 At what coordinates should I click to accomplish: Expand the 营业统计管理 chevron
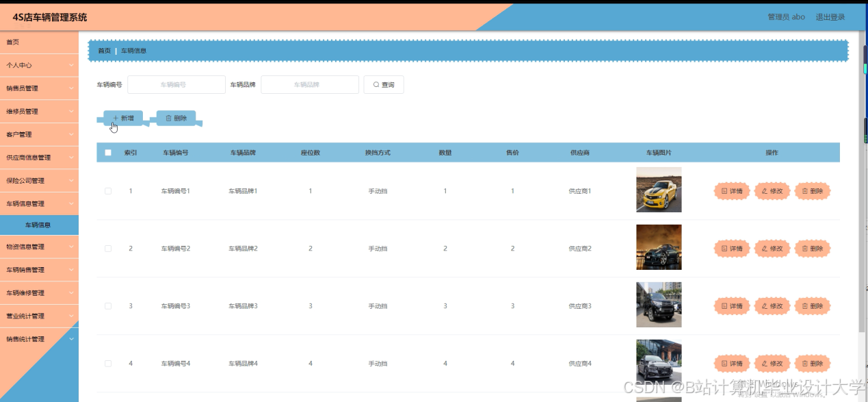[x=72, y=316]
